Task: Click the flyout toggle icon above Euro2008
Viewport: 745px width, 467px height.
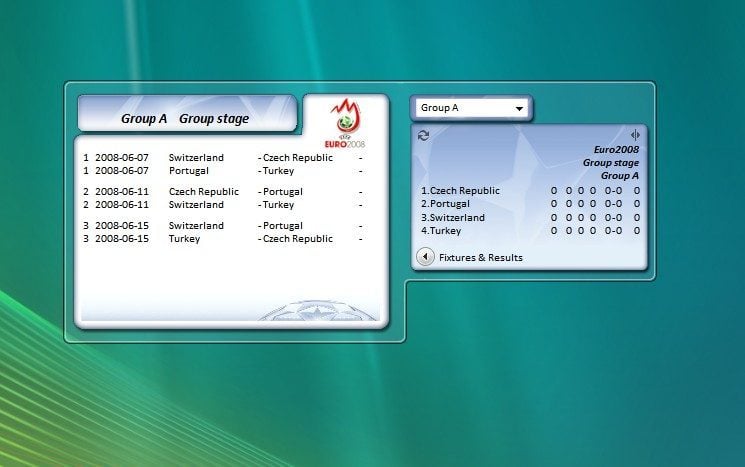Action: click(x=635, y=135)
